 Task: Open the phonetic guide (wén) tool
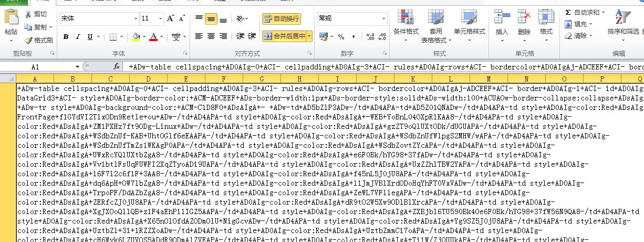(177, 36)
